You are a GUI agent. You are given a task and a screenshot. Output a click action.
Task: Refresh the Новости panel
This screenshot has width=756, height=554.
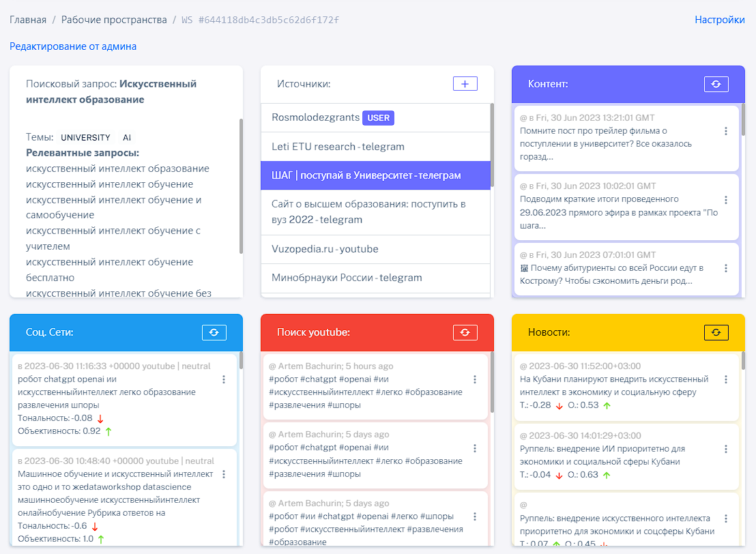pyautogui.click(x=716, y=332)
